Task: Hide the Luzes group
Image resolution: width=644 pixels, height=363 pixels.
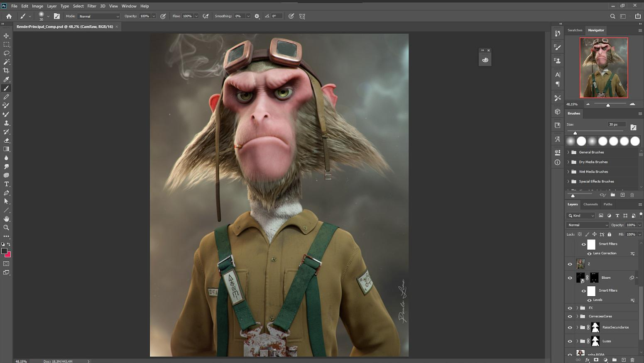Action: click(x=570, y=341)
